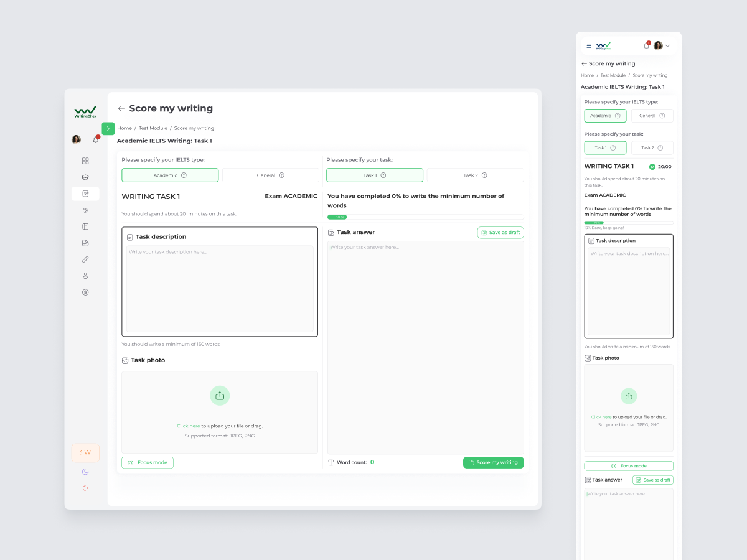
Task: Click the help icon on desktop Academic button
Action: click(x=184, y=175)
